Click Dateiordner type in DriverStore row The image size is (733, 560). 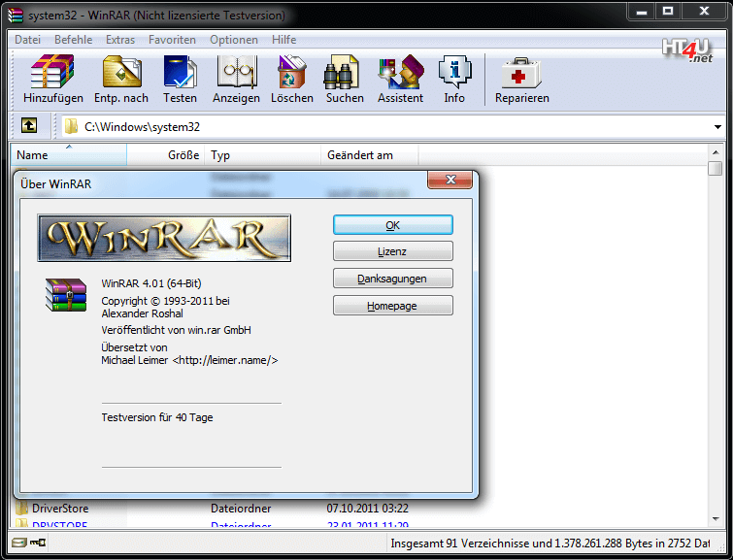pos(241,508)
